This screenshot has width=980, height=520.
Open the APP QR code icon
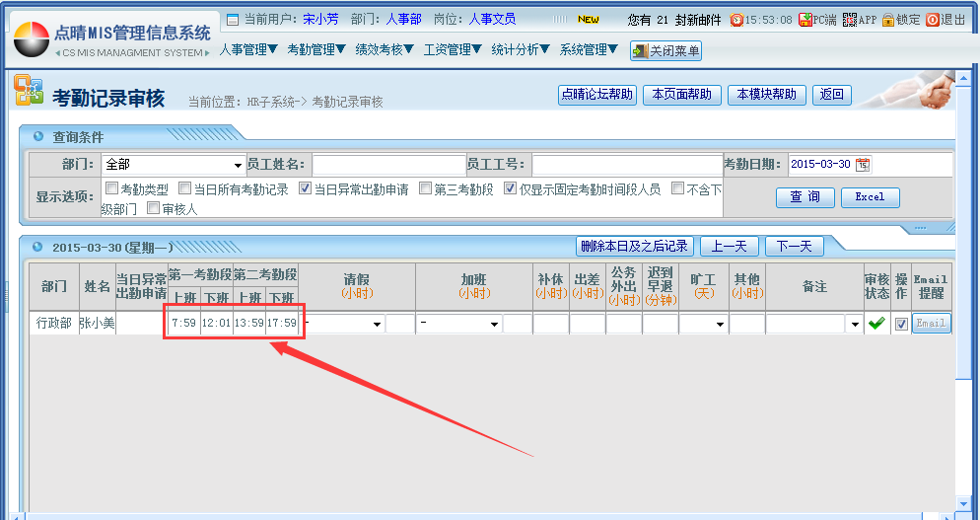tap(849, 20)
